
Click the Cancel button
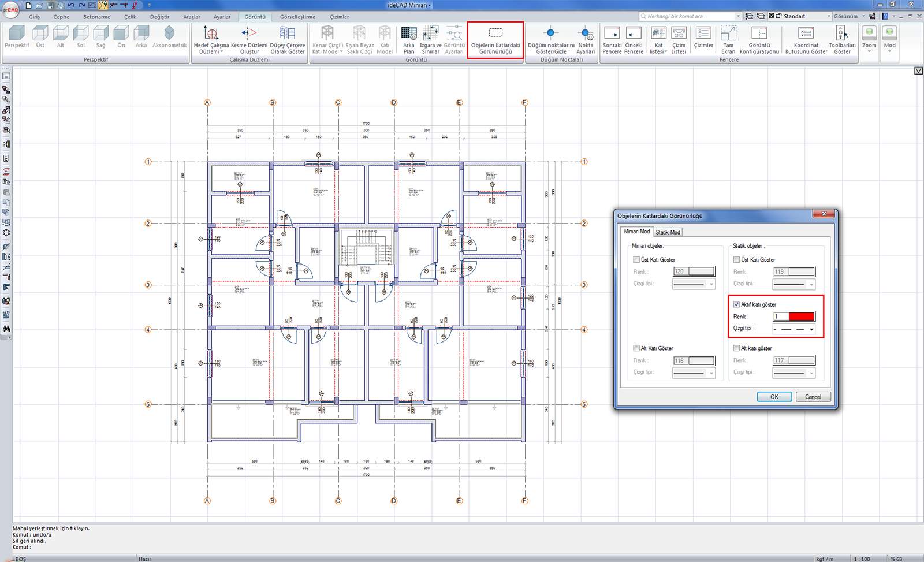click(813, 397)
